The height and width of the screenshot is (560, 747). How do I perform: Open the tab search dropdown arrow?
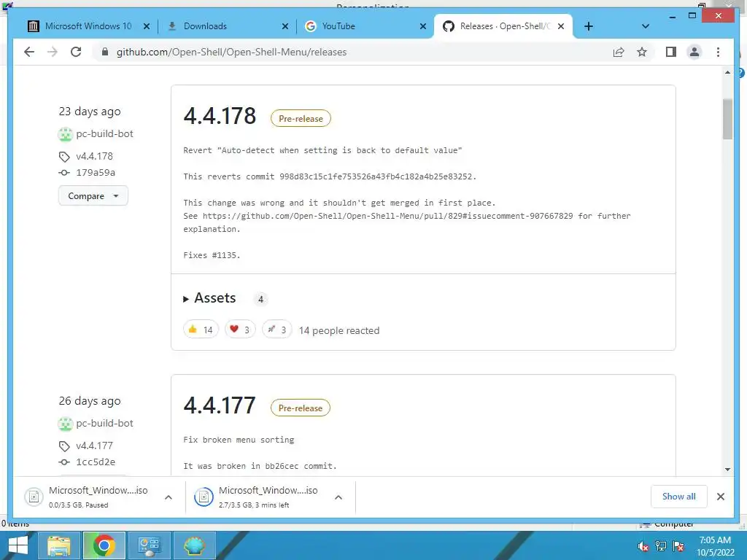click(x=646, y=26)
